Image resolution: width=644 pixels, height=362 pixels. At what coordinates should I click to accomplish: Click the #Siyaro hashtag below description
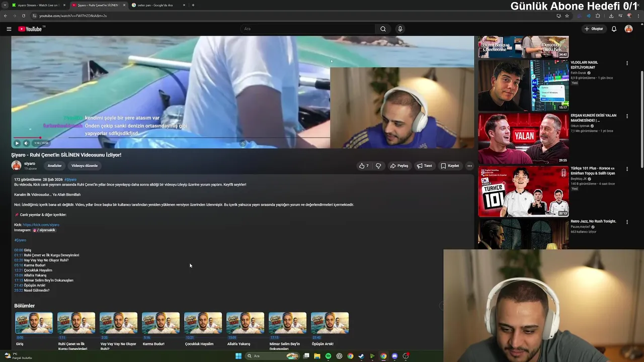[x=20, y=240]
